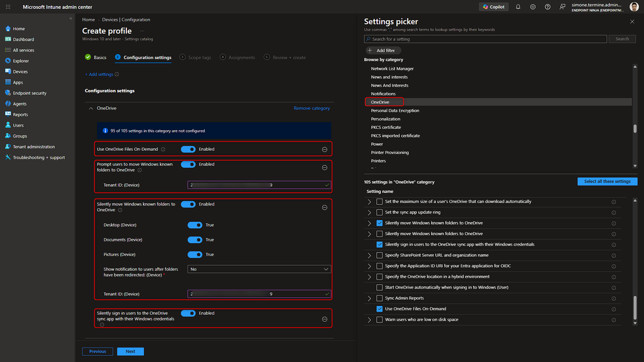Click the Next button

130,351
